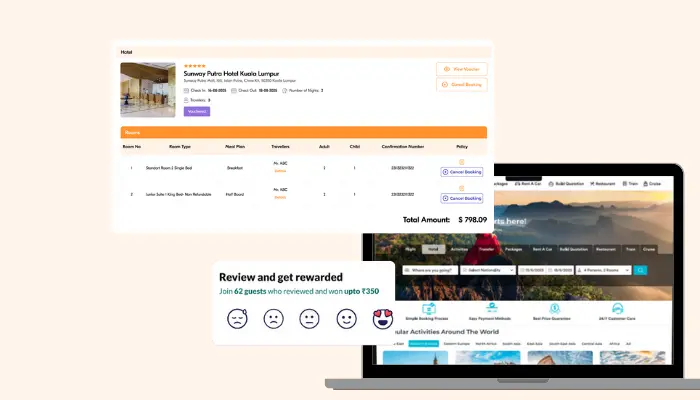Click the View Voucher button

462,69
